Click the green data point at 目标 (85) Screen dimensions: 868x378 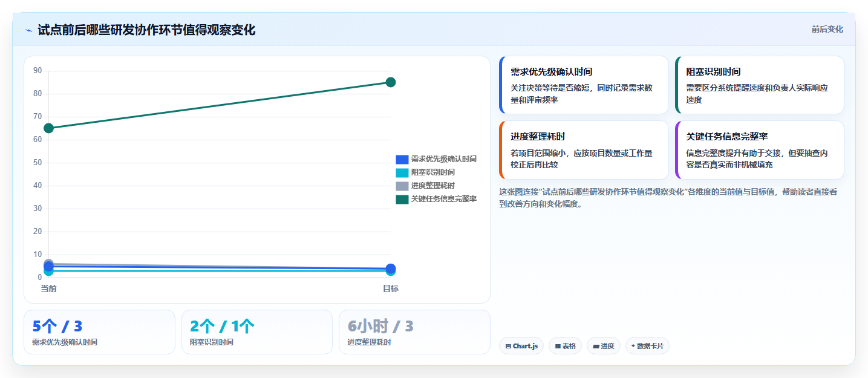pos(391,82)
